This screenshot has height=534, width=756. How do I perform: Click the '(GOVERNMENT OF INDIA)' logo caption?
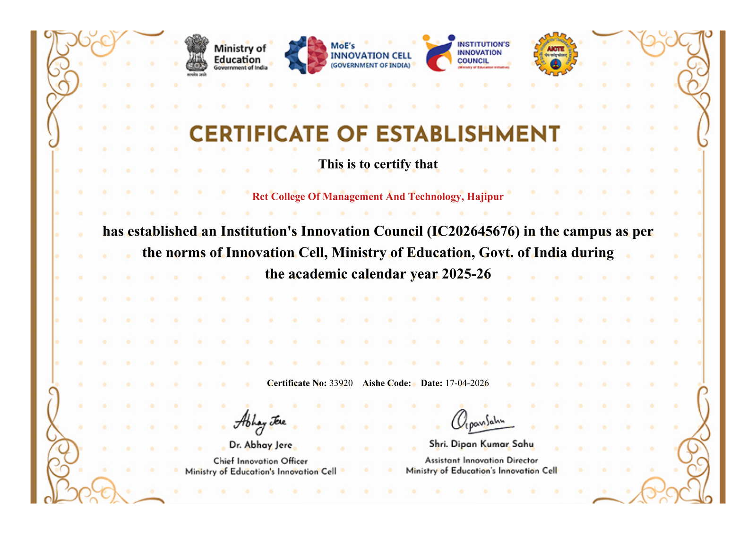coord(370,66)
